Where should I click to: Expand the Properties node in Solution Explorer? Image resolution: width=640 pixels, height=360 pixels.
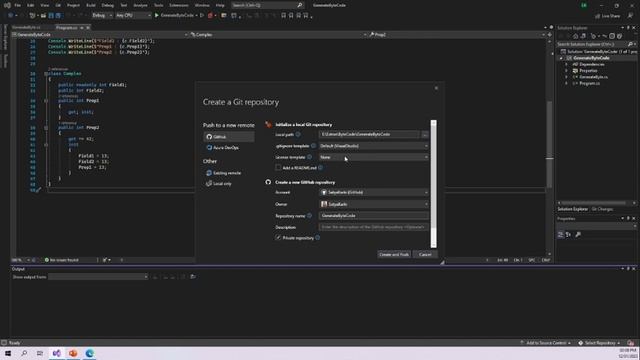point(566,71)
